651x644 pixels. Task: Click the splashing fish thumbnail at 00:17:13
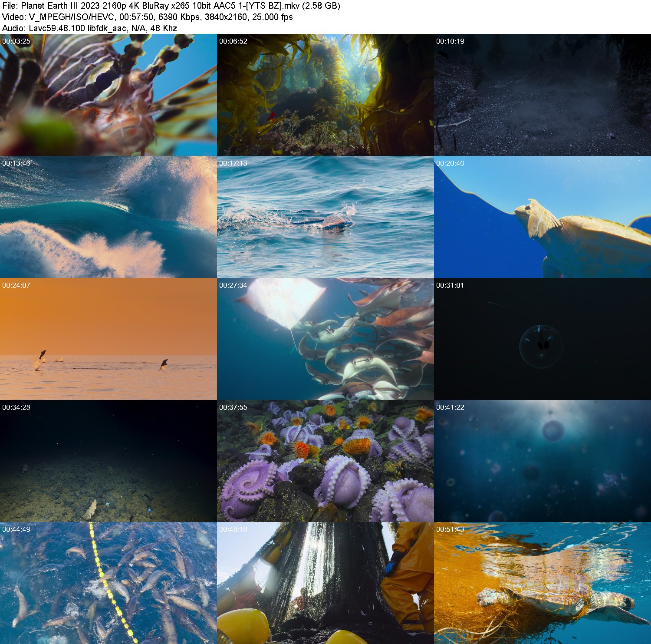point(325,217)
